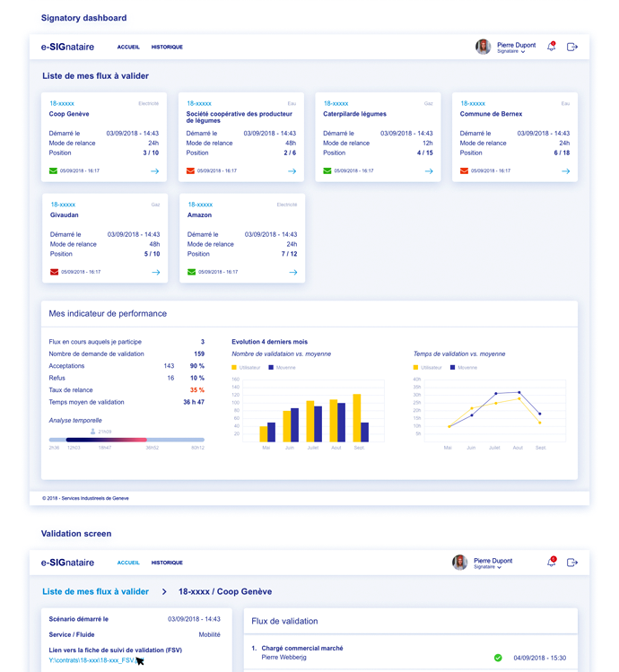Viewport: 619px width, 672px height.
Task: Click the red envelope on Commune de Bernex card
Action: (465, 170)
